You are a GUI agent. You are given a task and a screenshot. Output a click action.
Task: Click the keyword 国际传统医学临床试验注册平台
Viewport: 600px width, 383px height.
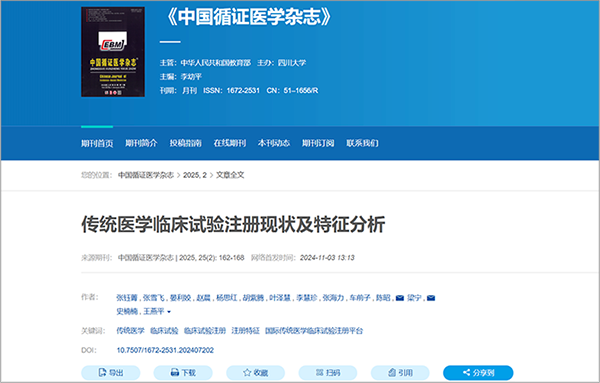tap(314, 331)
